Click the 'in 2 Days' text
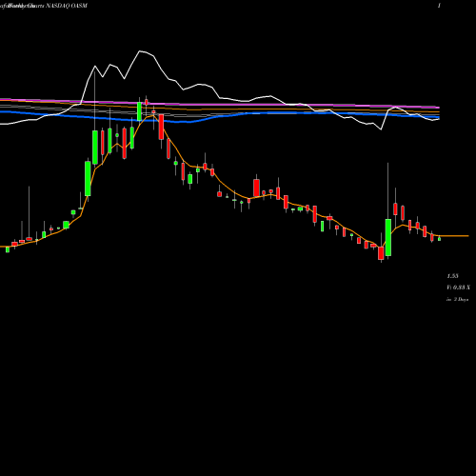The image size is (476, 476). click(457, 299)
